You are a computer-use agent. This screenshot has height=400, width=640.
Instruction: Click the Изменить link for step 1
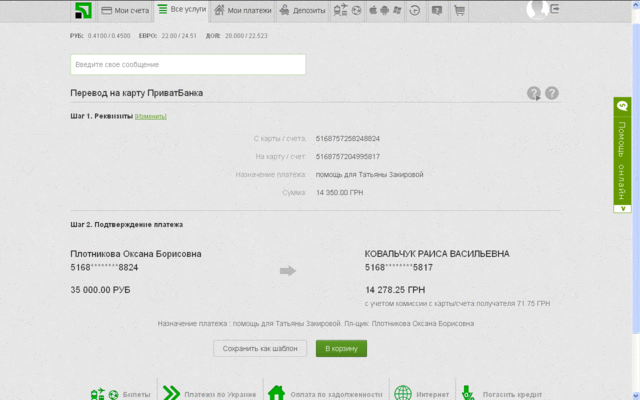coord(151,116)
